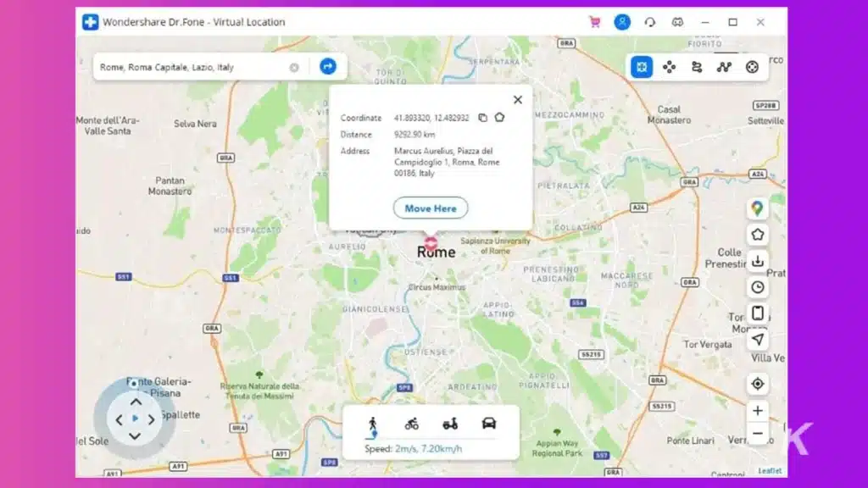The image size is (868, 488).
Task: Click the Move Here button
Action: 431,208
